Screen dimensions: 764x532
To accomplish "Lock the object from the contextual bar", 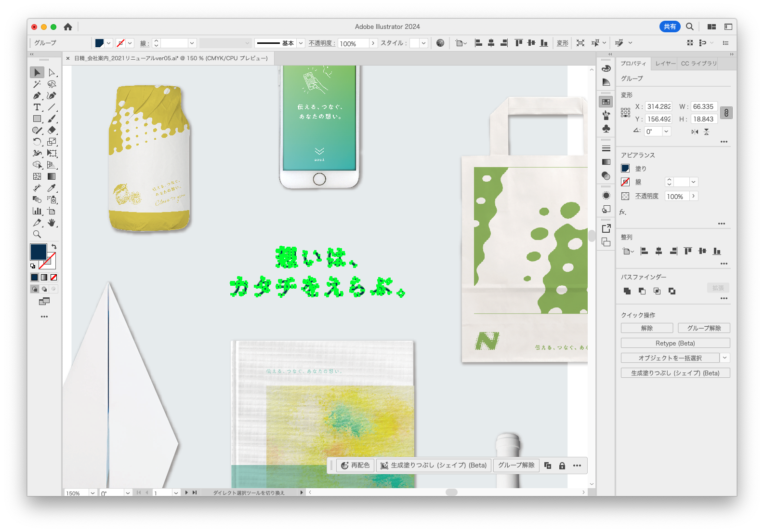I will click(562, 465).
